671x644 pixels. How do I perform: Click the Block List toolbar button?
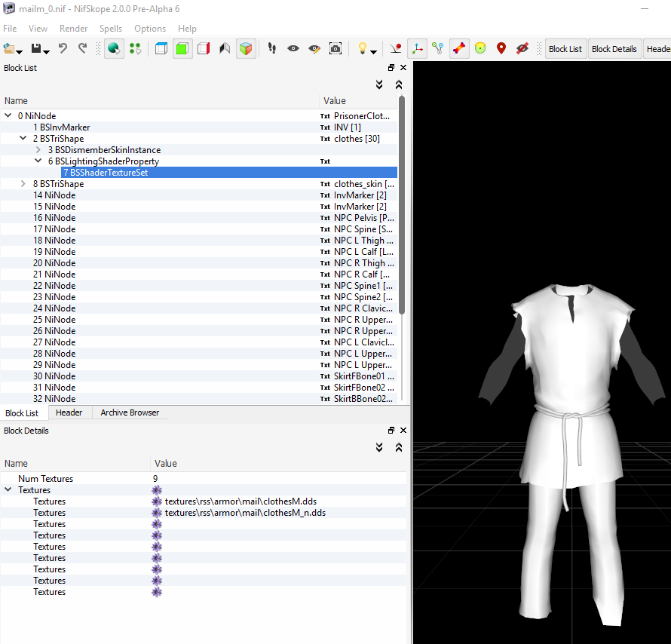[565, 49]
